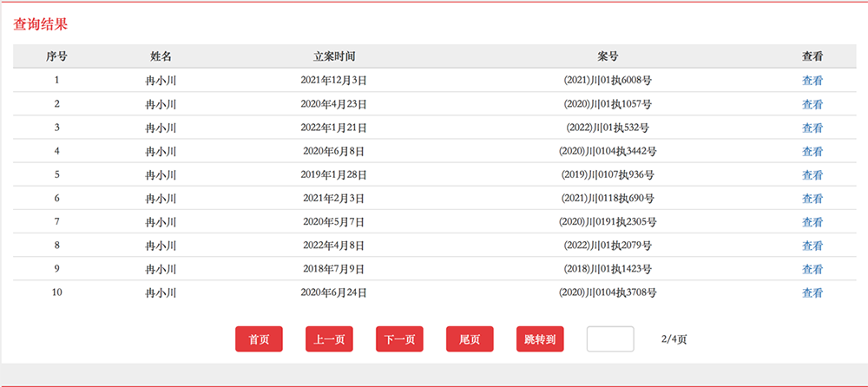Open 查看 link for case (2021)川0118执690号
Viewport: 868px width, 387px height.
[812, 198]
